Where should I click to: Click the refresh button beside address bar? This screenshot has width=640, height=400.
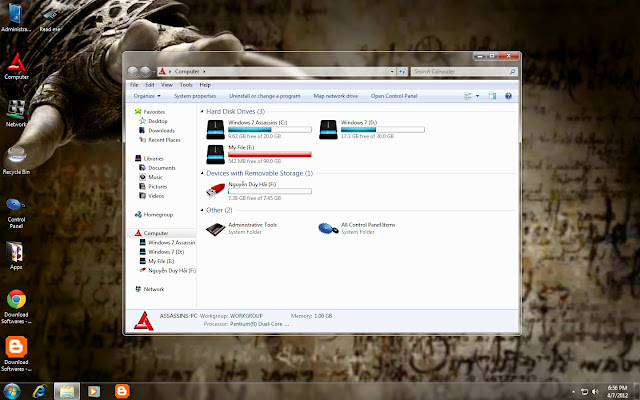tap(402, 71)
